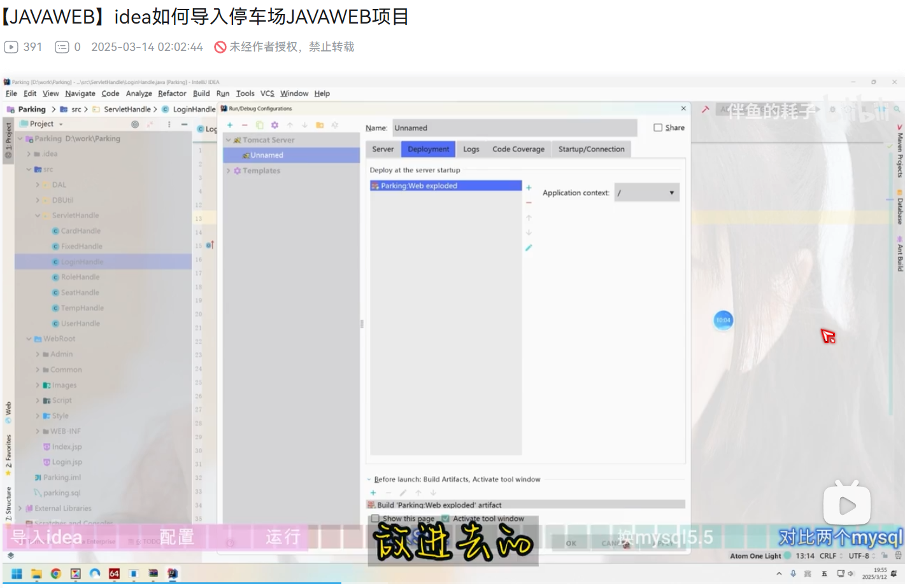Screen dimensions: 905x588
Task: Open File Explorer from Windows taskbar
Action: tap(36, 573)
